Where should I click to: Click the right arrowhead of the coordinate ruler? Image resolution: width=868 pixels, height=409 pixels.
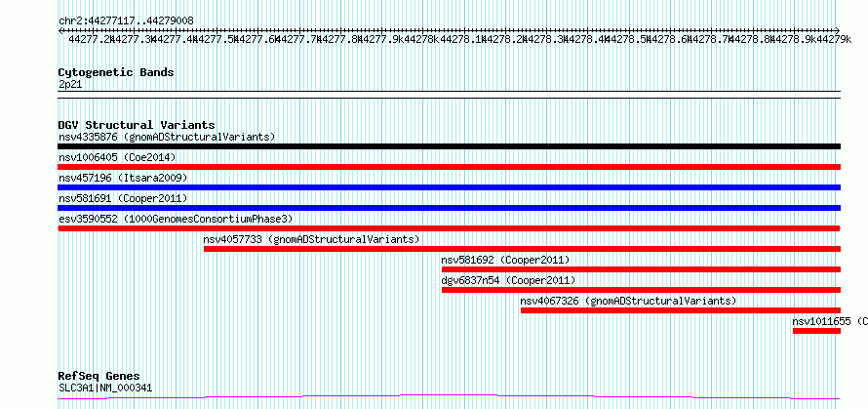(838, 30)
